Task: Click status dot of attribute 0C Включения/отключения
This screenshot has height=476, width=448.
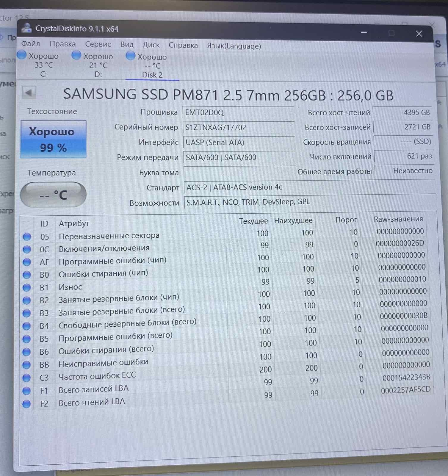Action: tap(27, 249)
